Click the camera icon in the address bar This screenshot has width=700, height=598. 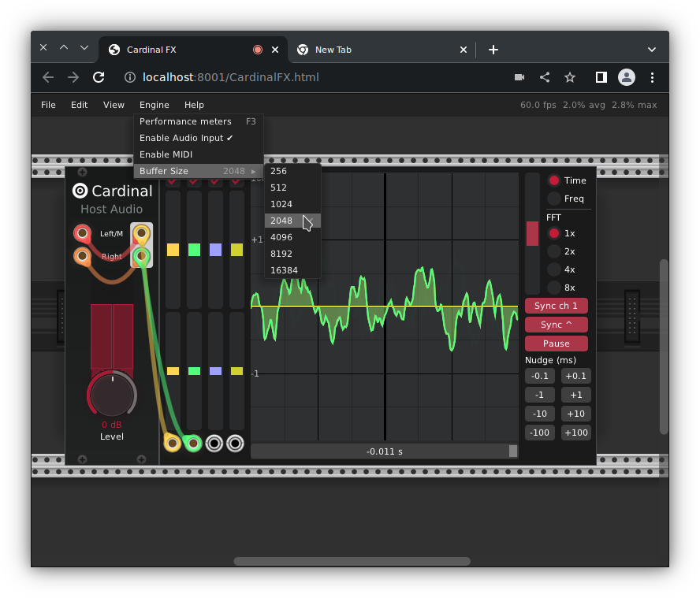[519, 77]
